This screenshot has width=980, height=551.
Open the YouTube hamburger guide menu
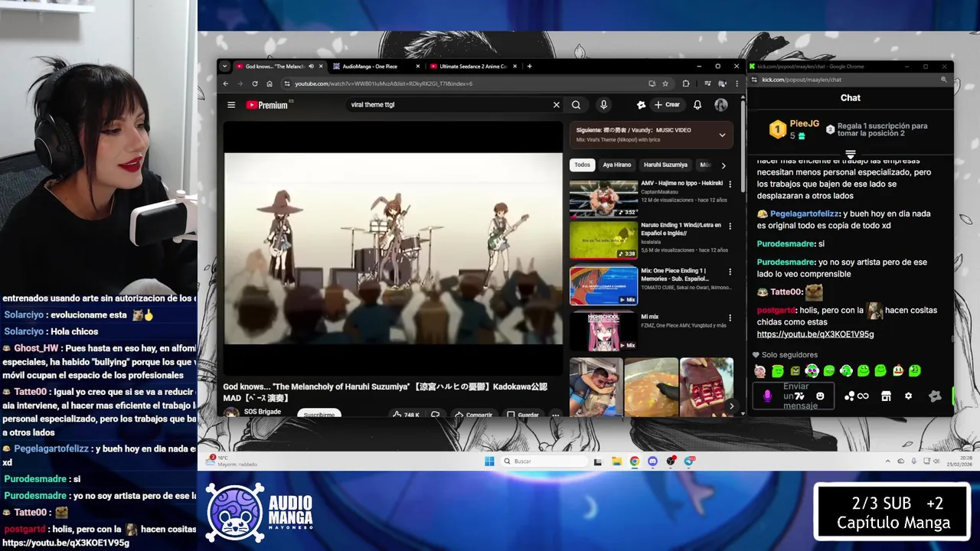click(231, 105)
